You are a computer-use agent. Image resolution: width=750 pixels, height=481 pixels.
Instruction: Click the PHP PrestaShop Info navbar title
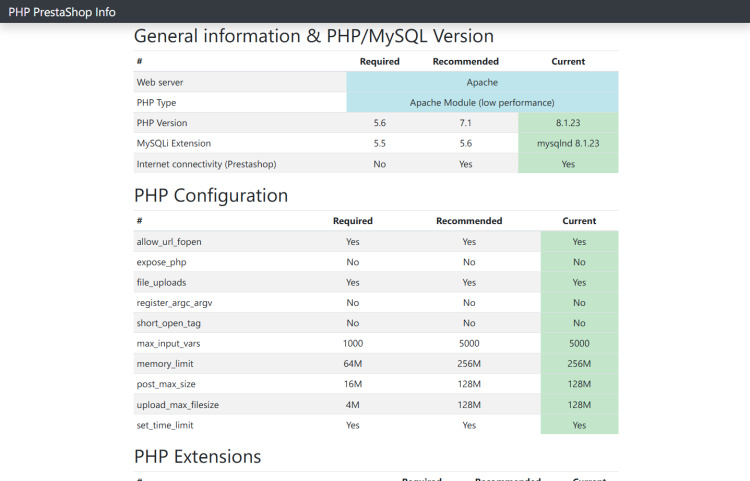[62, 12]
